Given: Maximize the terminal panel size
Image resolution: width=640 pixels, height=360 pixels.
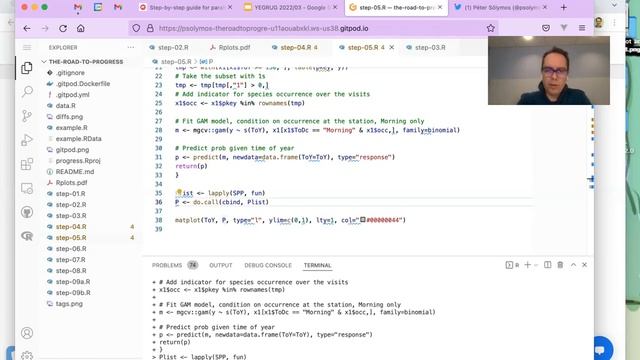Looking at the screenshot, I should click(573, 265).
